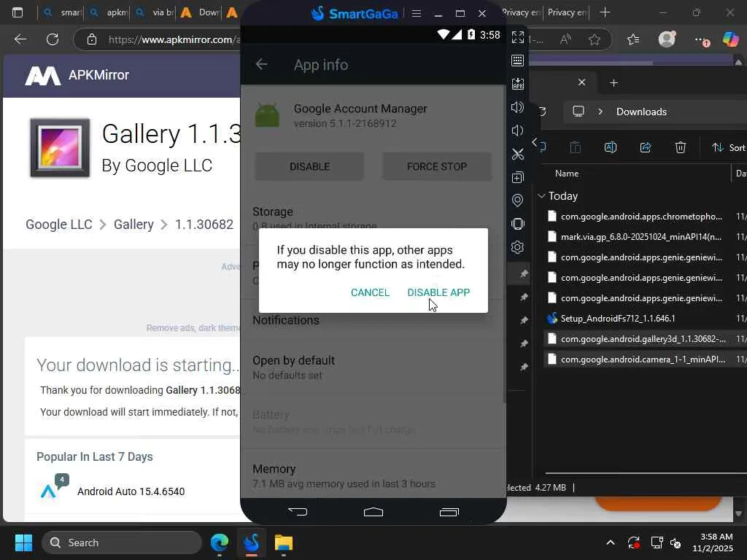The width and height of the screenshot is (747, 560).
Task: Open the Copilot icon in Edge
Action: 731,39
